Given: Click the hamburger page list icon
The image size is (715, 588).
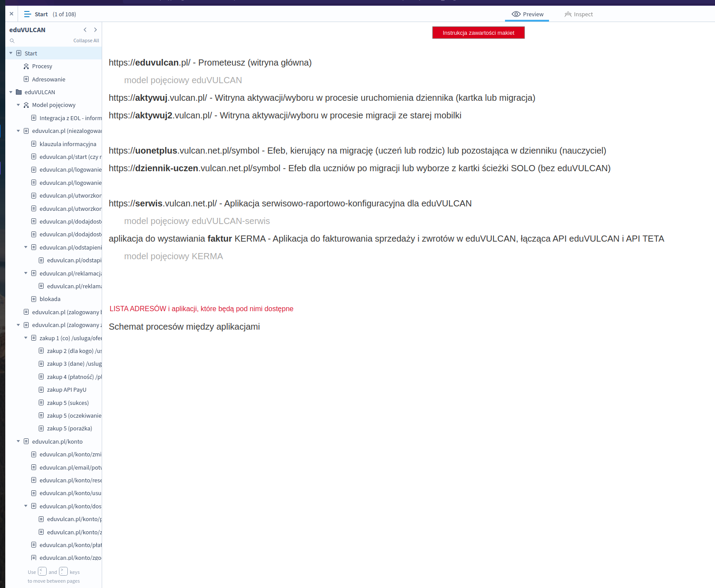Looking at the screenshot, I should 27,14.
